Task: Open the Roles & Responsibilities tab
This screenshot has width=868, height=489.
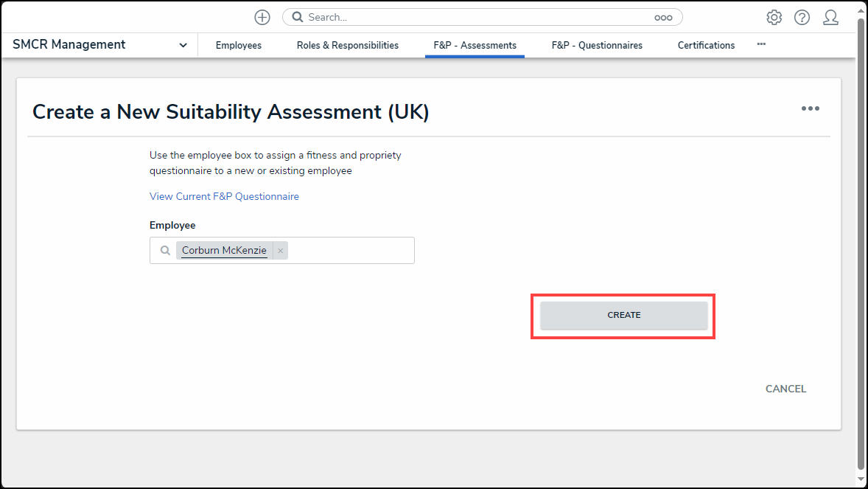Action: [347, 45]
